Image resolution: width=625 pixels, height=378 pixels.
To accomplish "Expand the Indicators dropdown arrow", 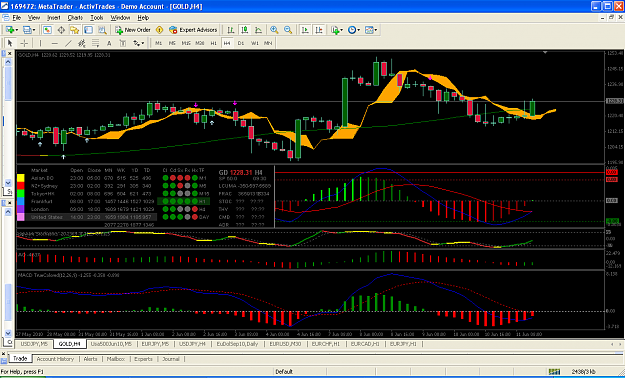I will coord(342,30).
